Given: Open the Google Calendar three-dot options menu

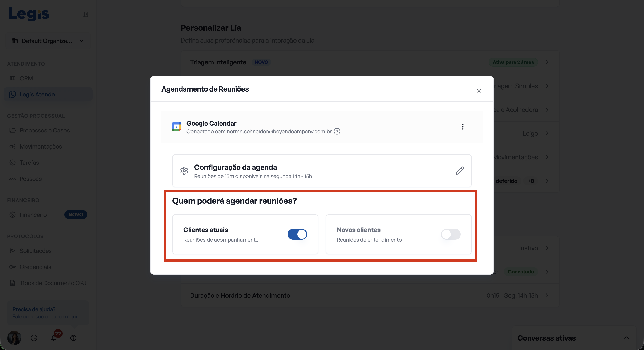Looking at the screenshot, I should (x=463, y=127).
